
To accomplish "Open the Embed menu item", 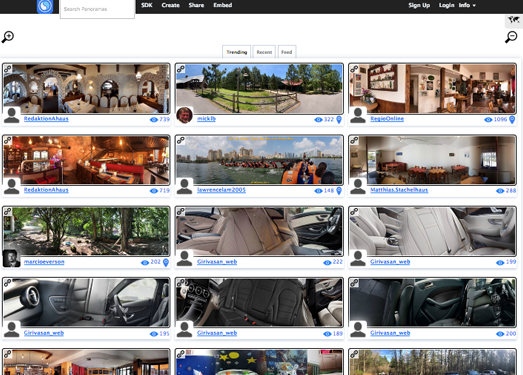I will click(x=222, y=5).
